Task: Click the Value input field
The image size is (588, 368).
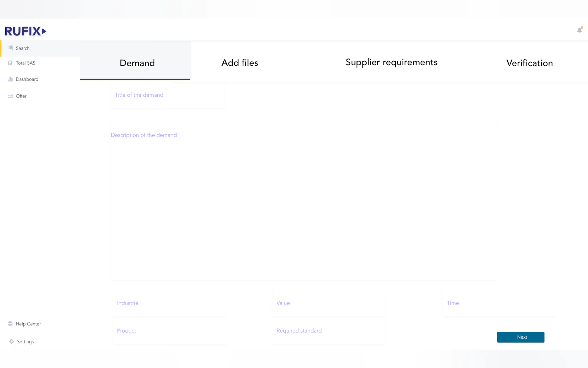Action: tap(329, 303)
